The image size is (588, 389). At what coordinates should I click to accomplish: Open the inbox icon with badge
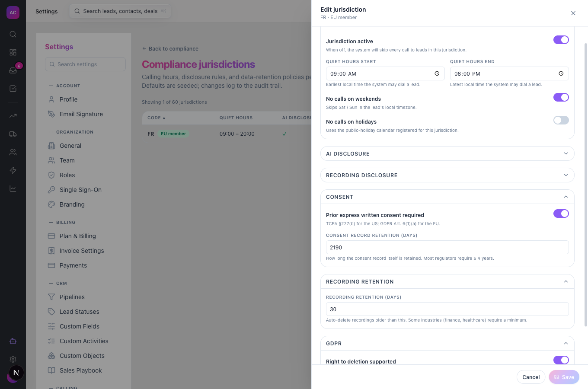(x=13, y=70)
